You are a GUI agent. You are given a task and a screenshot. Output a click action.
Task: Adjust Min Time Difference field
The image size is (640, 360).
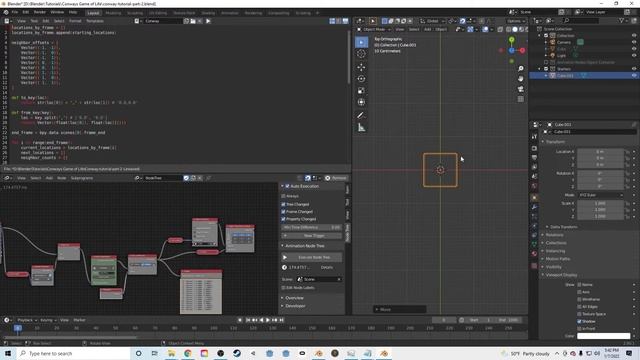[x=312, y=227]
